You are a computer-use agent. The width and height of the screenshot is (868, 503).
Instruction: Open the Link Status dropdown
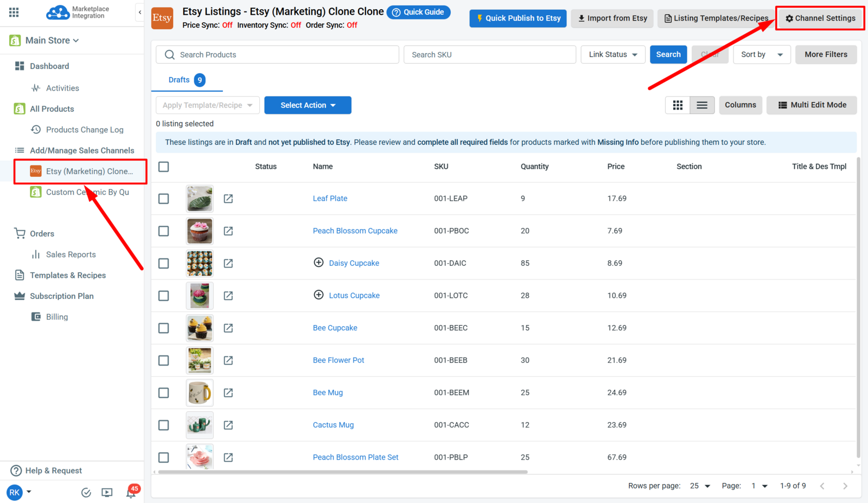(613, 54)
